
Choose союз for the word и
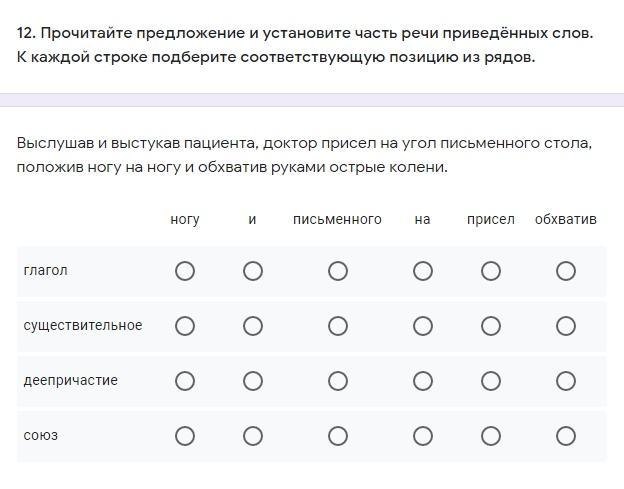click(253, 436)
